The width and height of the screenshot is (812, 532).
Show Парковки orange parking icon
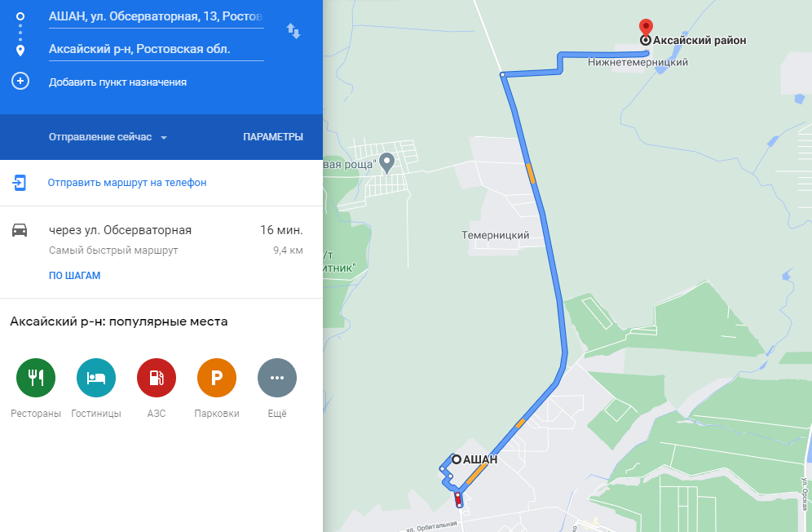pyautogui.click(x=217, y=378)
